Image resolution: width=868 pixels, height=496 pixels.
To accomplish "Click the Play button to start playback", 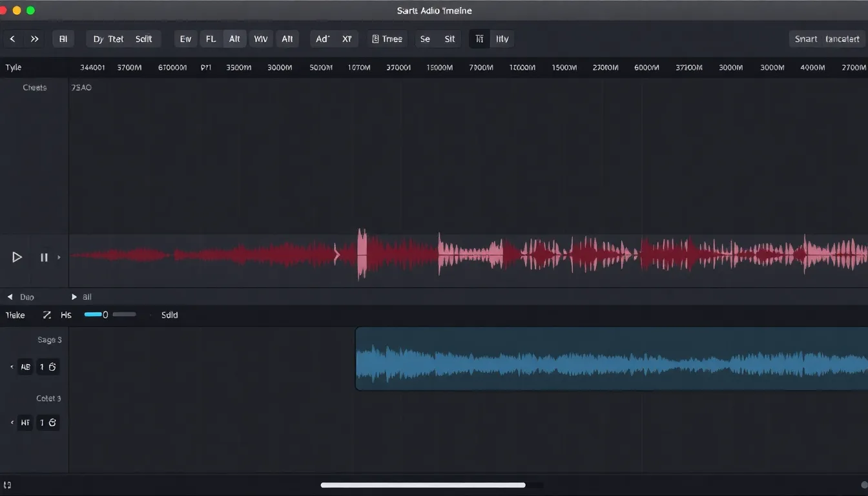I will 17,257.
